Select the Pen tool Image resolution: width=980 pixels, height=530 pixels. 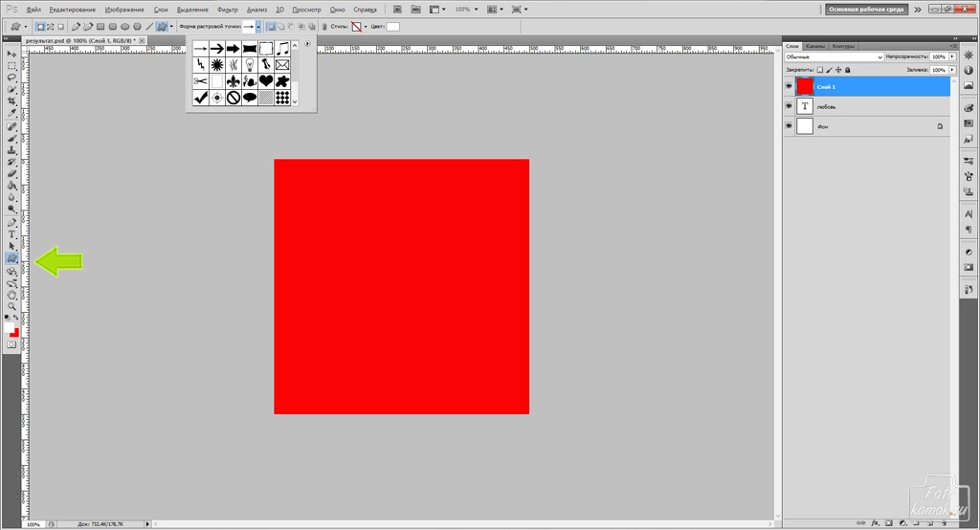tap(11, 223)
